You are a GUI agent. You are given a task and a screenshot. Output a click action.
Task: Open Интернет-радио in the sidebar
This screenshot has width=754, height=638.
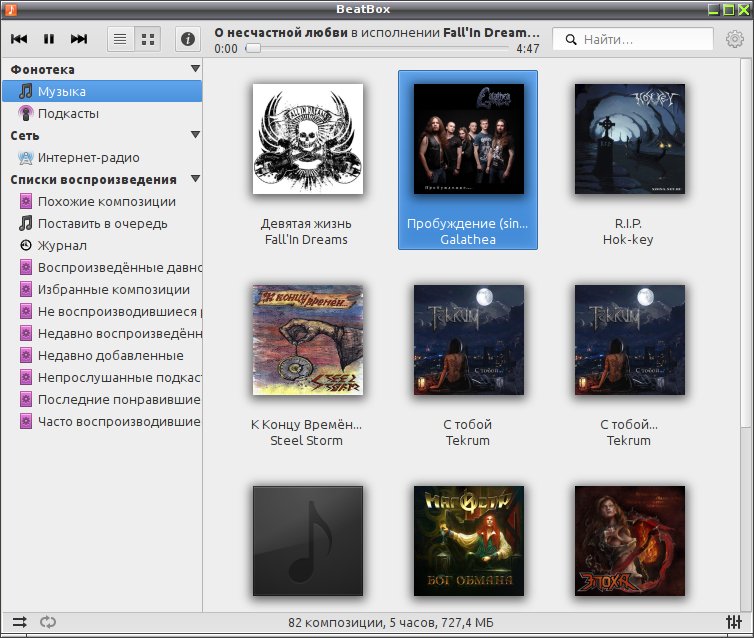pos(102,158)
